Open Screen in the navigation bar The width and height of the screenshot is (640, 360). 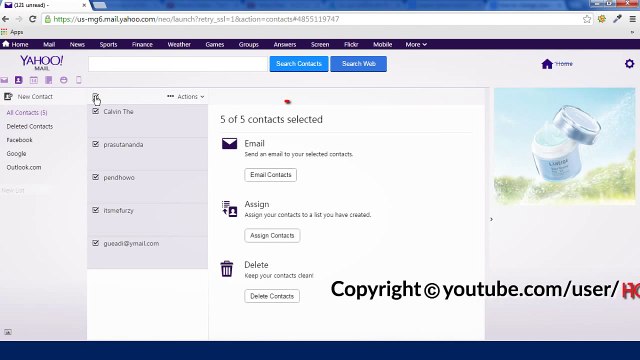point(320,44)
